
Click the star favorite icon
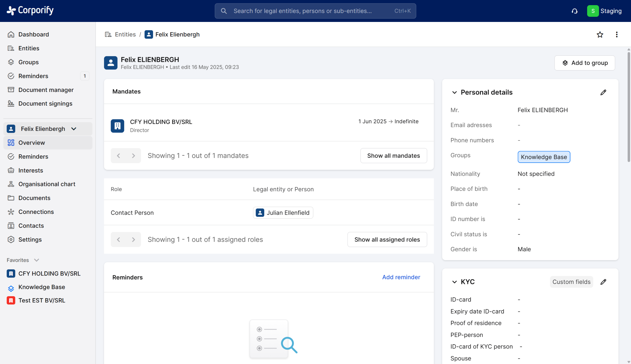tap(600, 35)
